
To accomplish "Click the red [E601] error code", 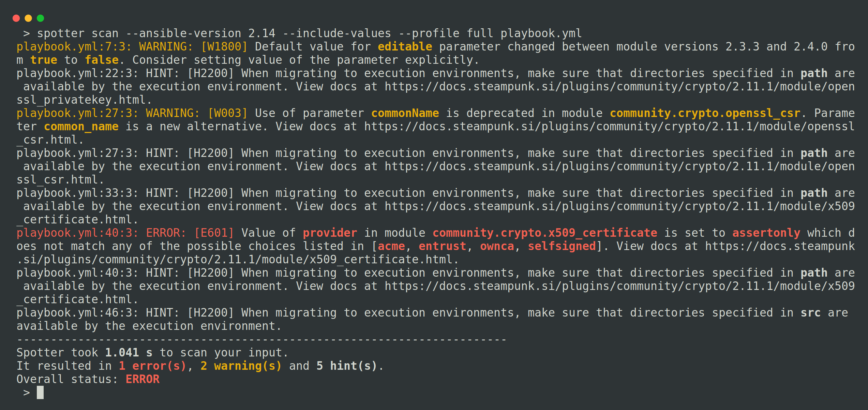I will click(214, 233).
